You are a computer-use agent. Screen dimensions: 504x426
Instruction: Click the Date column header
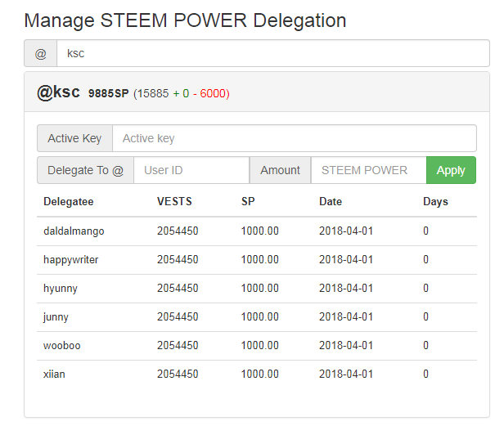[331, 201]
